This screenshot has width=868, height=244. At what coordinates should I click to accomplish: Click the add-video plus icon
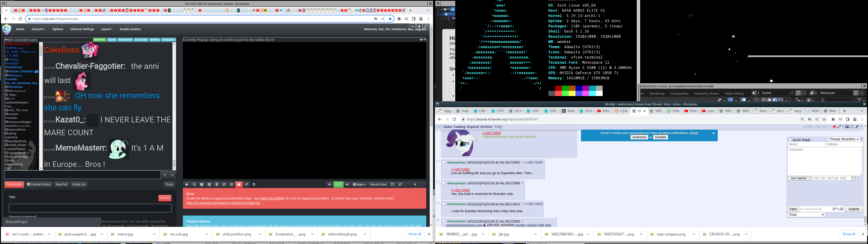coord(187,184)
